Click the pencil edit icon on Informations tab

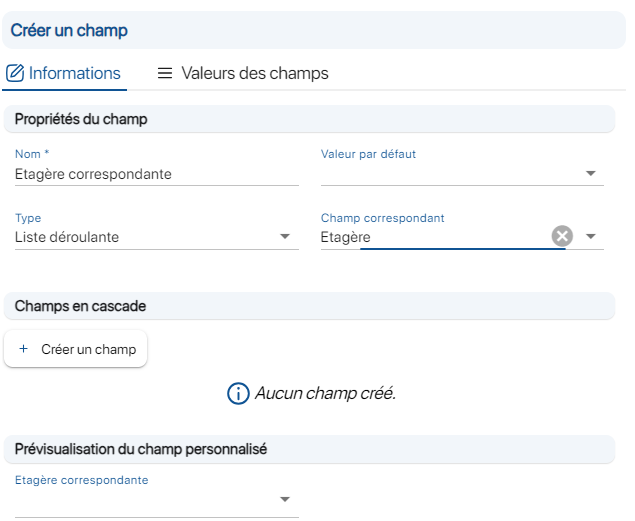click(15, 73)
